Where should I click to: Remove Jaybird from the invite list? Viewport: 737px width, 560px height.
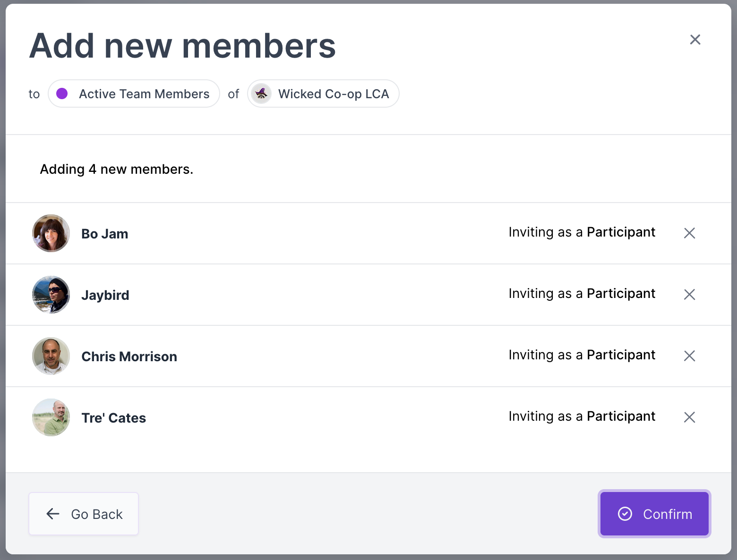(689, 294)
